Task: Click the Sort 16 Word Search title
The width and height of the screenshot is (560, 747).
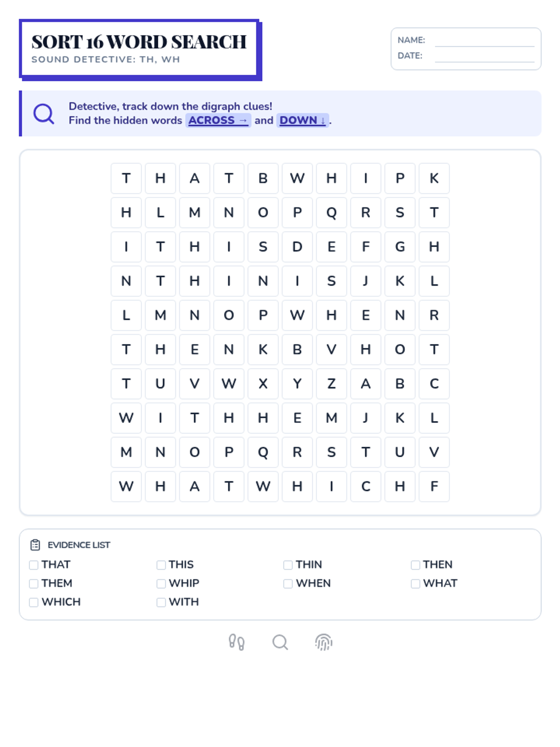Action: click(139, 42)
